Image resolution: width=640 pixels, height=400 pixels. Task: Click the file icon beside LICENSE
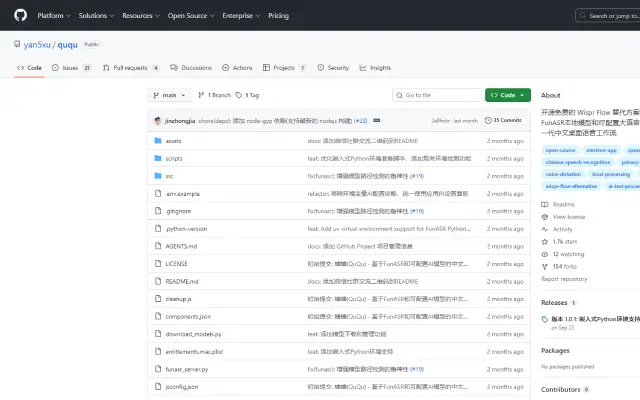pyautogui.click(x=158, y=263)
